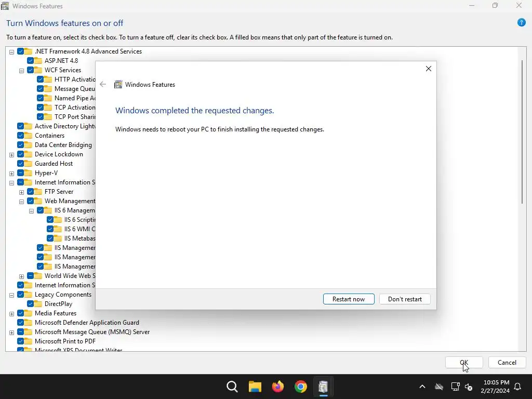The height and width of the screenshot is (399, 532).
Task: Select the Data Center Bridging label
Action: pyautogui.click(x=63, y=145)
